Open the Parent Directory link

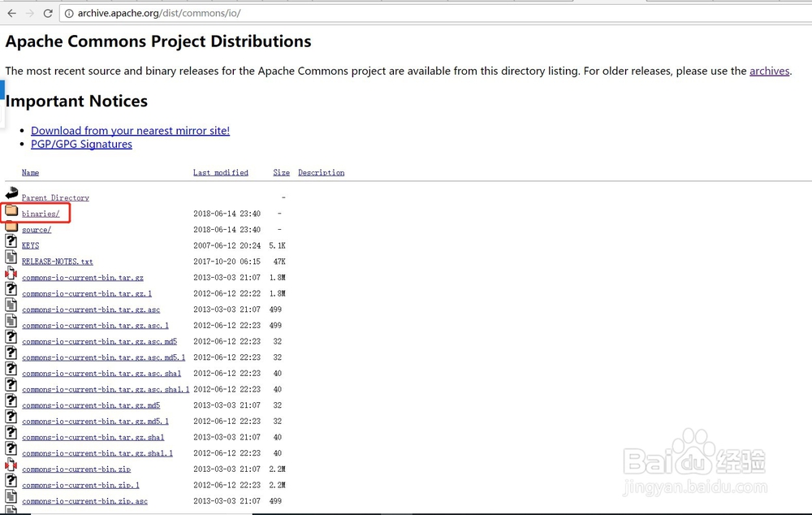point(55,198)
